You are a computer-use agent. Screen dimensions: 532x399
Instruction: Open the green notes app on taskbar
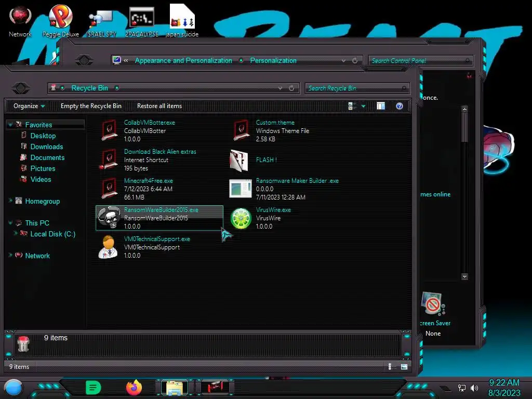[94, 388]
